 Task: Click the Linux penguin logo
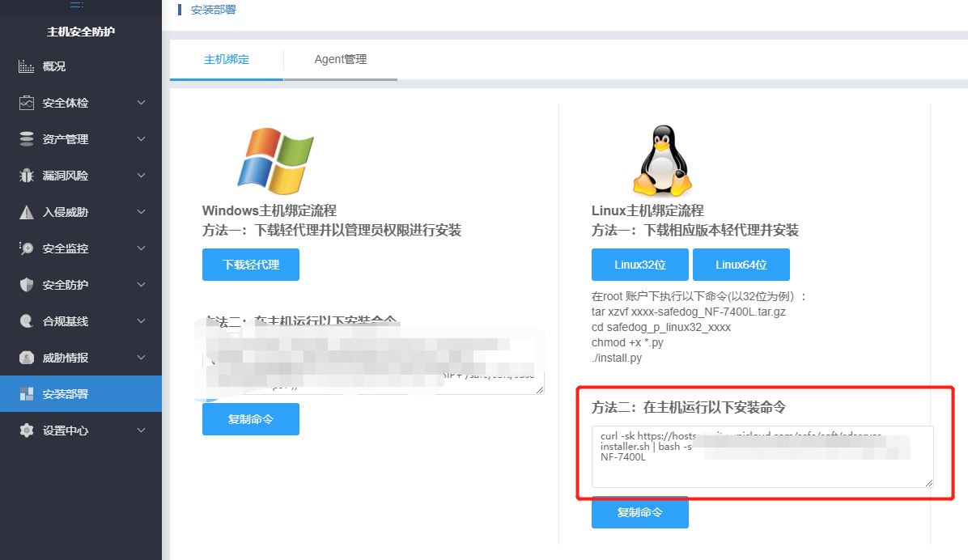pyautogui.click(x=662, y=160)
